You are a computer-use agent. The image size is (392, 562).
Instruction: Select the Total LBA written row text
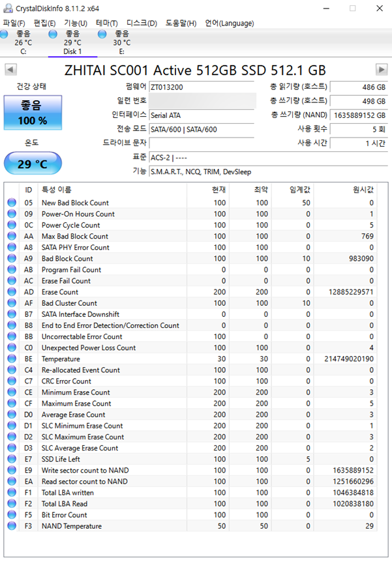click(67, 492)
